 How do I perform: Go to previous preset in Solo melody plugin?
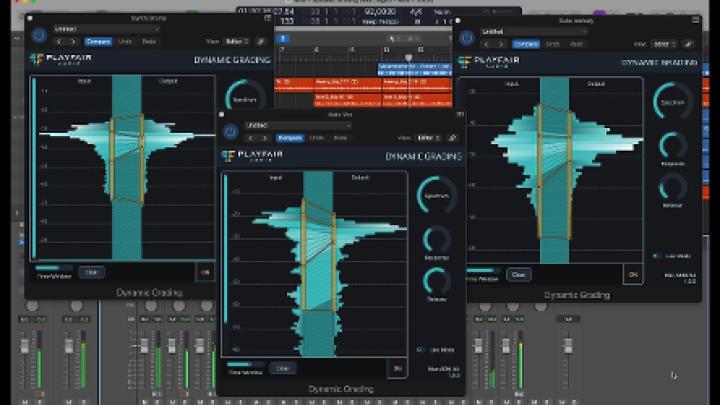coord(487,44)
